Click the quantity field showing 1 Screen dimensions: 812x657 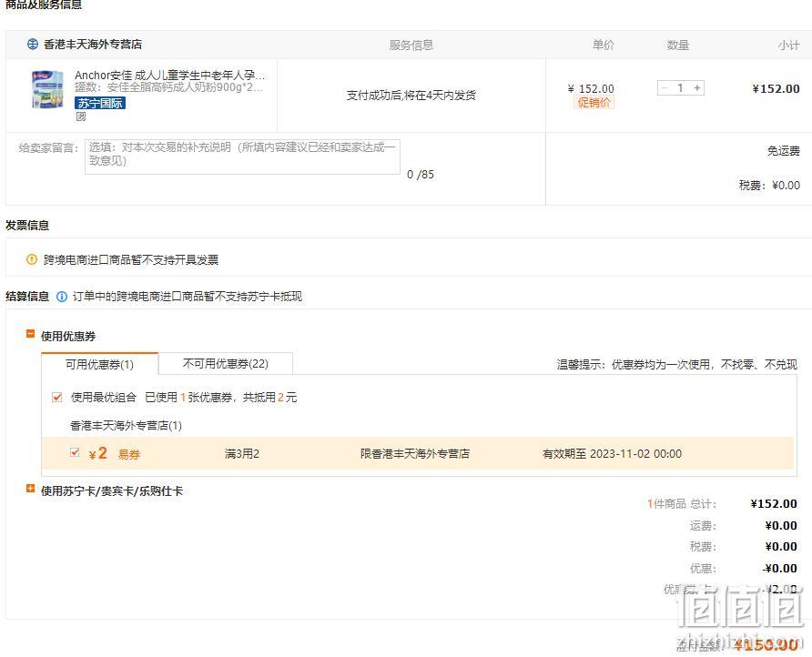681,88
